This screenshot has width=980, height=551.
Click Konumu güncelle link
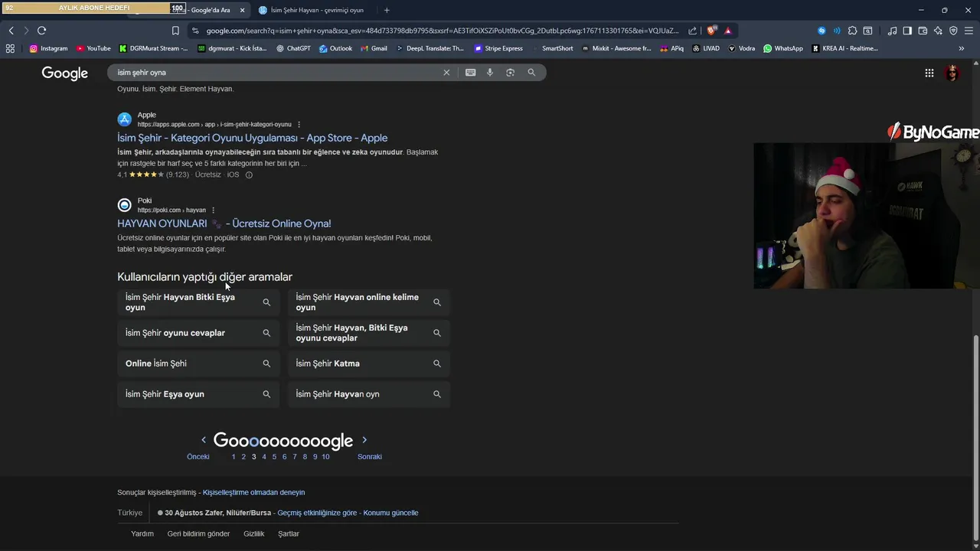pyautogui.click(x=390, y=513)
